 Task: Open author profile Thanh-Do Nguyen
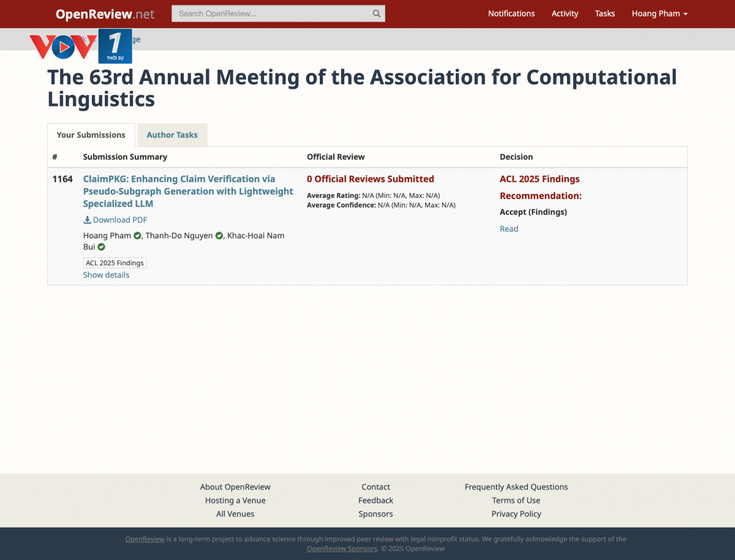point(179,236)
